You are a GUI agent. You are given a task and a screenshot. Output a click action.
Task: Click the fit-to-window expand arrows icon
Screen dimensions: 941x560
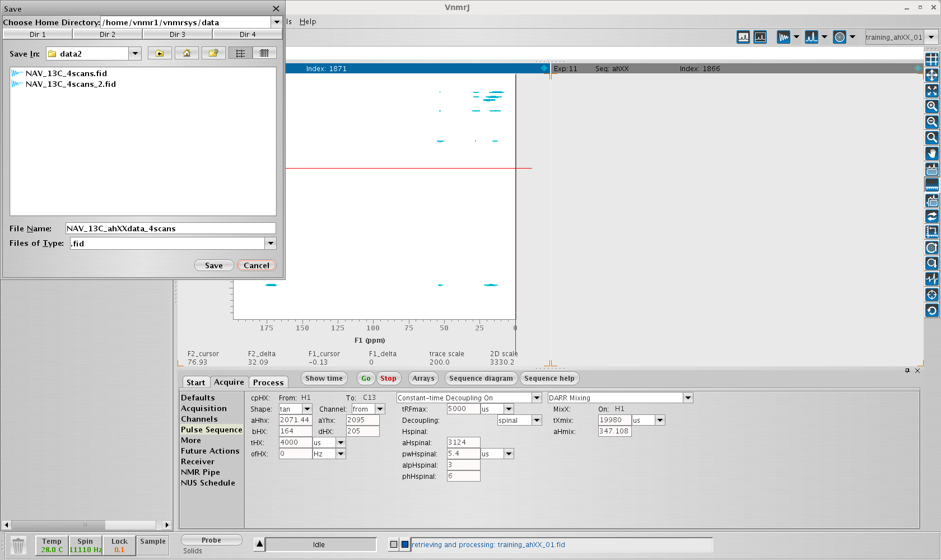[931, 90]
